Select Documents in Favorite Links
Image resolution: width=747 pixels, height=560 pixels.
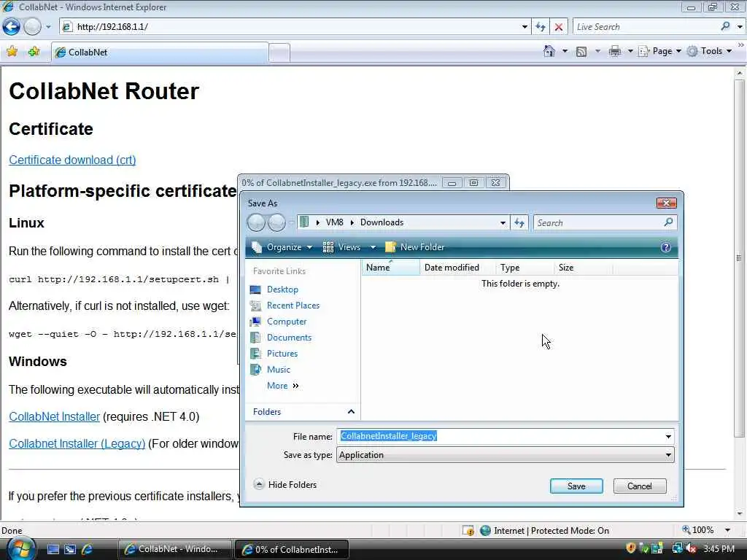(x=289, y=338)
